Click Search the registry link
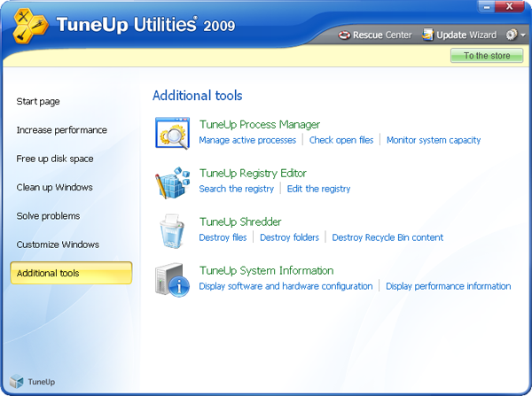Screen dimensions: 532x396 click(237, 189)
